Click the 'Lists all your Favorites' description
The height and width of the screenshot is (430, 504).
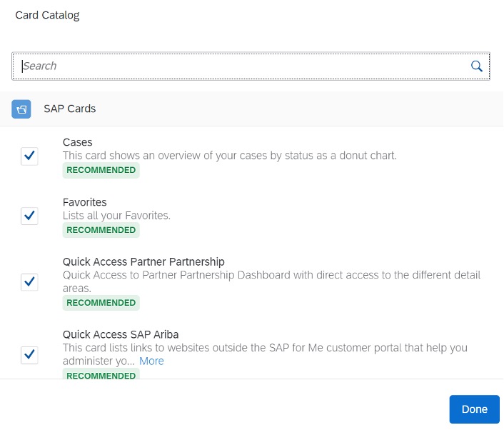pos(116,216)
